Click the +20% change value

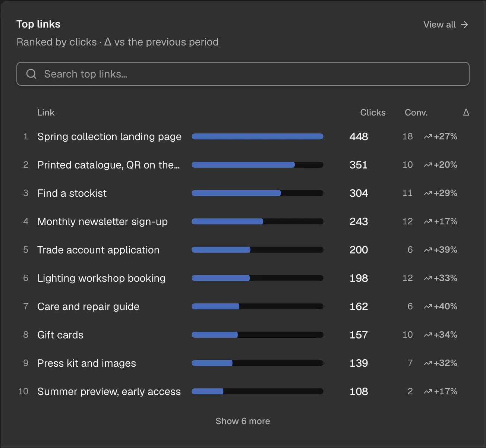click(445, 165)
